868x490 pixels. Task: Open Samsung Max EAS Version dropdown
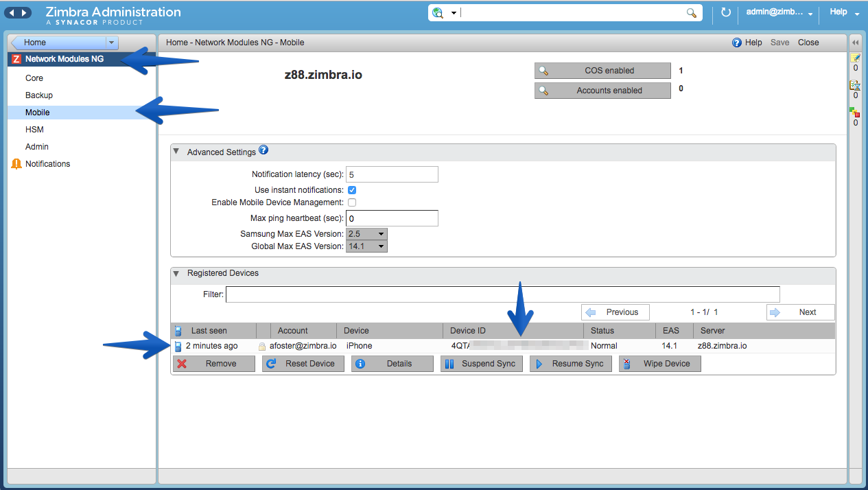[x=366, y=234]
